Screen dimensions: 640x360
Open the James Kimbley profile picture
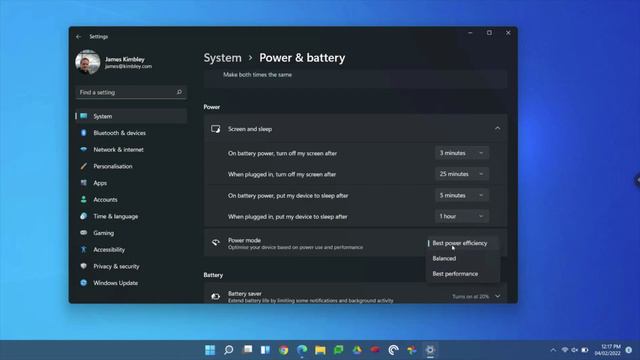point(88,62)
